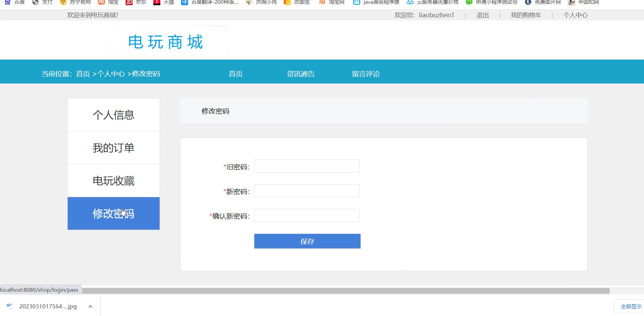This screenshot has height=316, width=644.
Task: Click the 修改密码 panel heading
Action: coord(215,111)
